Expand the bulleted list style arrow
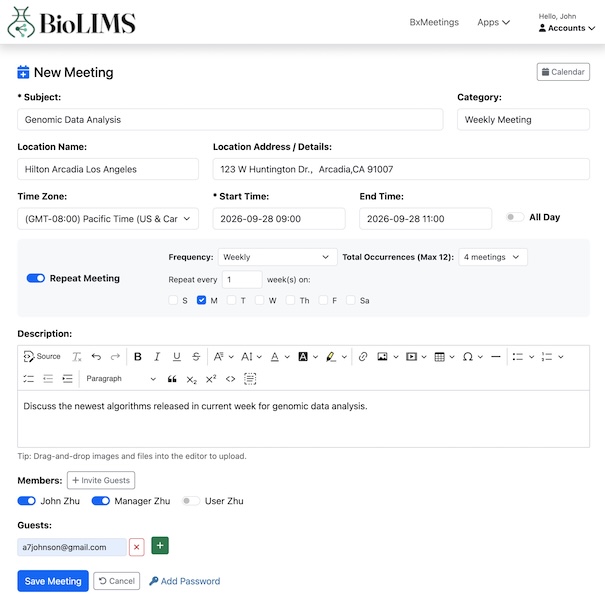Viewport: 605px width, 600px height. click(x=531, y=357)
